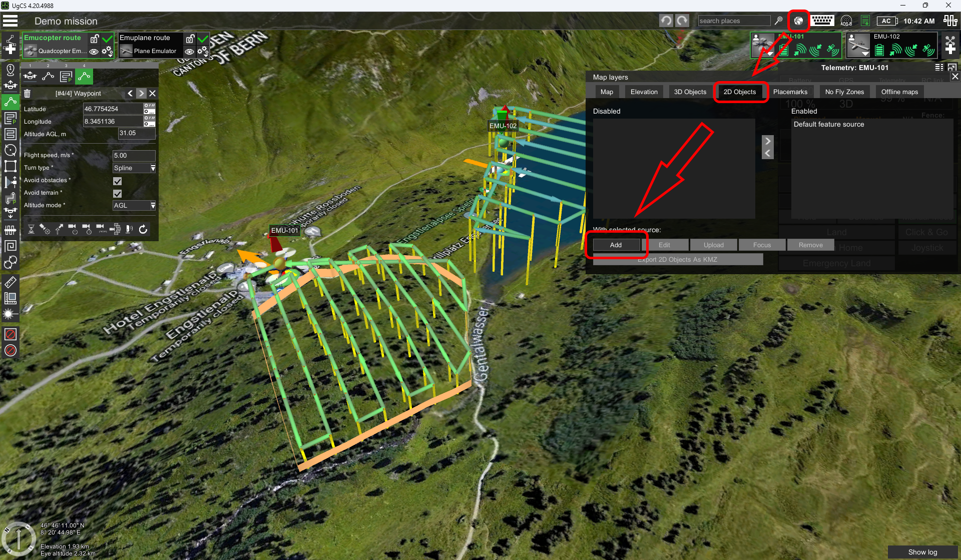The height and width of the screenshot is (560, 961).
Task: Toggle Emuplane route visibility eye
Action: (189, 52)
